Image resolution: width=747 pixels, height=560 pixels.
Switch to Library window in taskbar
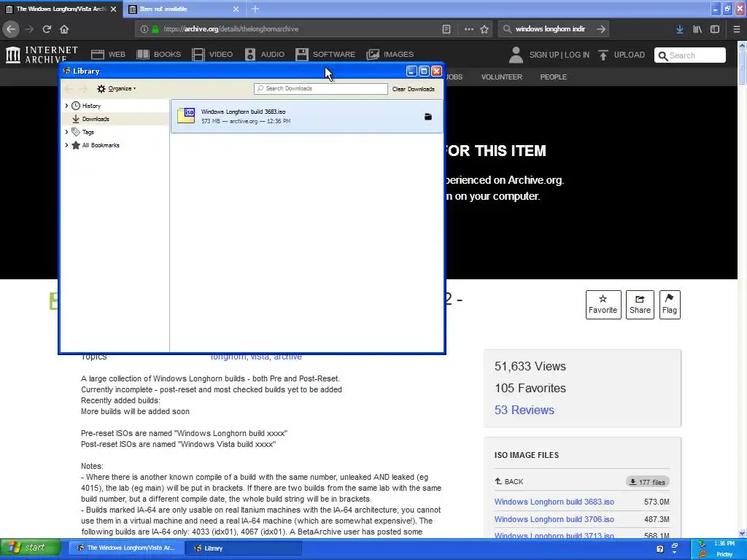[x=244, y=548]
